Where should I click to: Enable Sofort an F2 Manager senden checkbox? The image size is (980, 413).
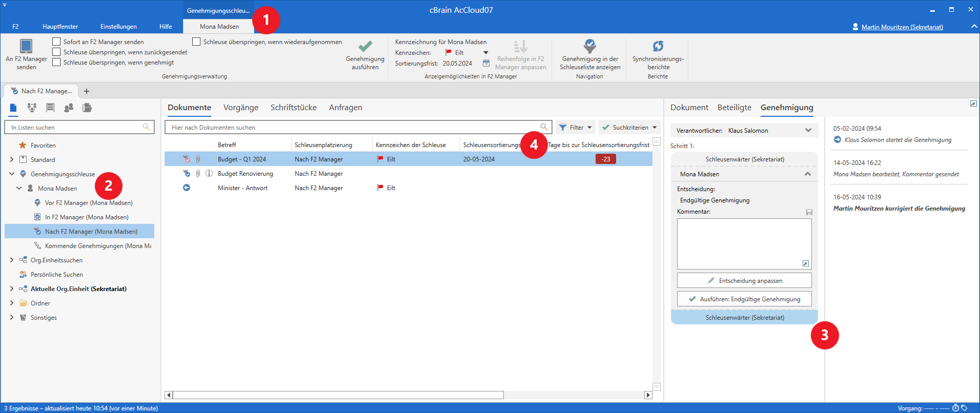tap(57, 42)
